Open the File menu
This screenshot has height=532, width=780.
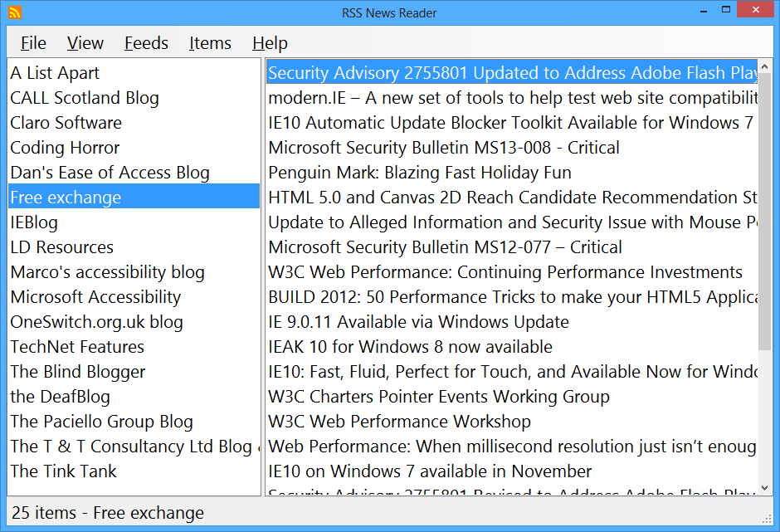[x=33, y=43]
